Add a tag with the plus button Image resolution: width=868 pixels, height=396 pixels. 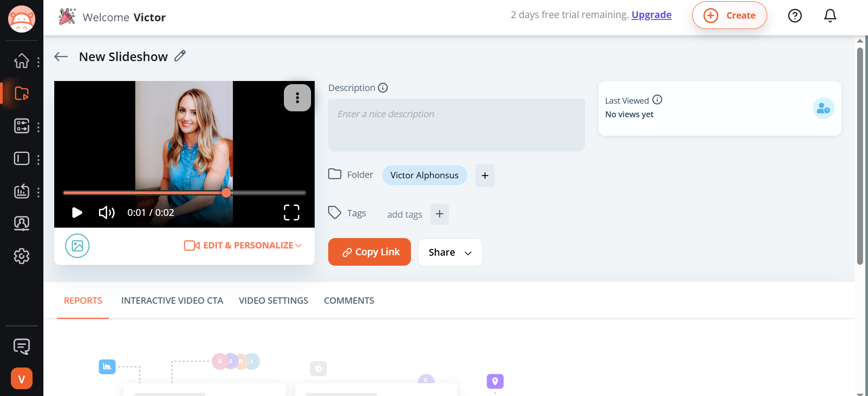click(439, 214)
